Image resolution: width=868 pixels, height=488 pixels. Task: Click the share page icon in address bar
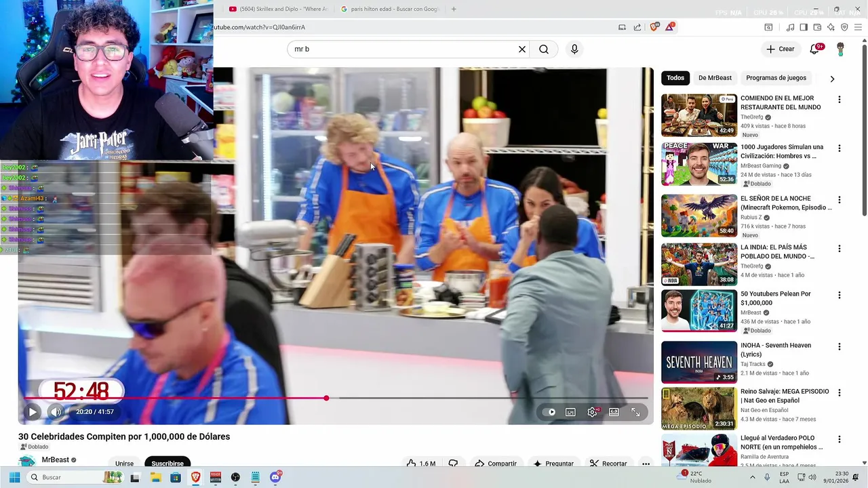(637, 27)
